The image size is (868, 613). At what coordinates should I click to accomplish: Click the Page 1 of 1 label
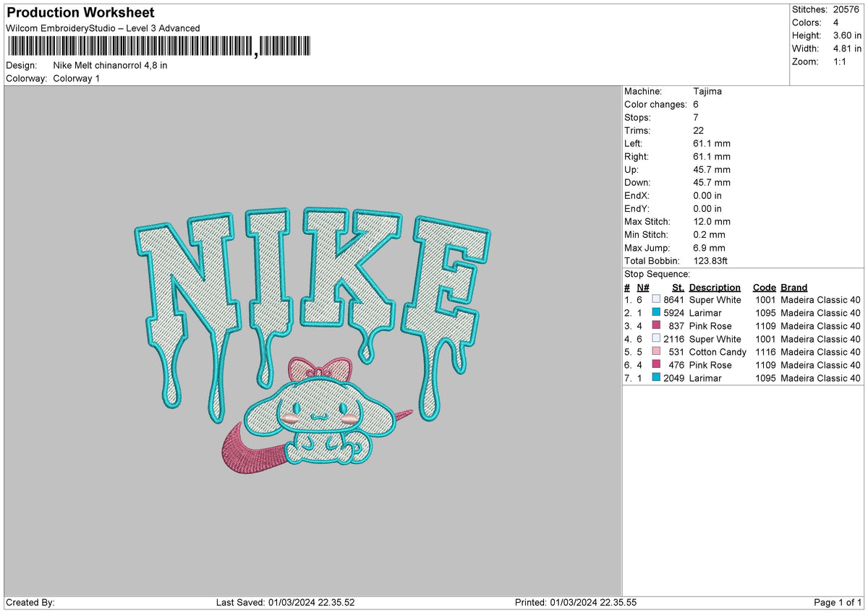pos(837,601)
